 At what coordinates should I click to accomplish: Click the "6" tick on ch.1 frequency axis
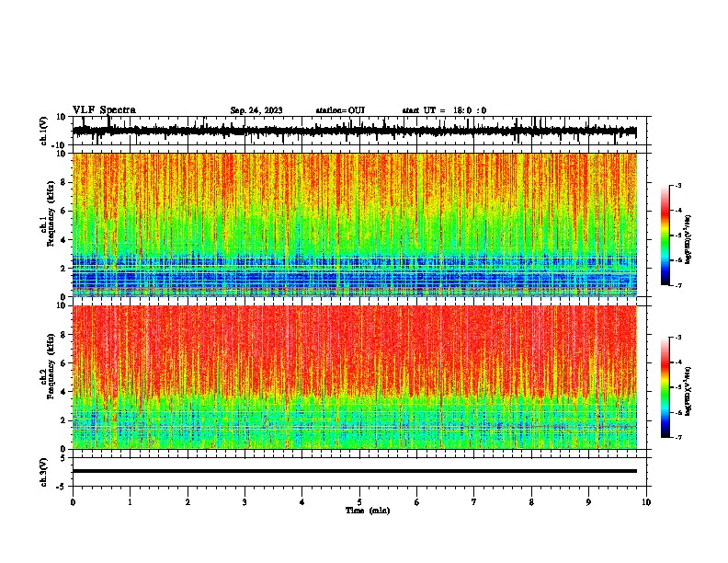pyautogui.click(x=63, y=211)
